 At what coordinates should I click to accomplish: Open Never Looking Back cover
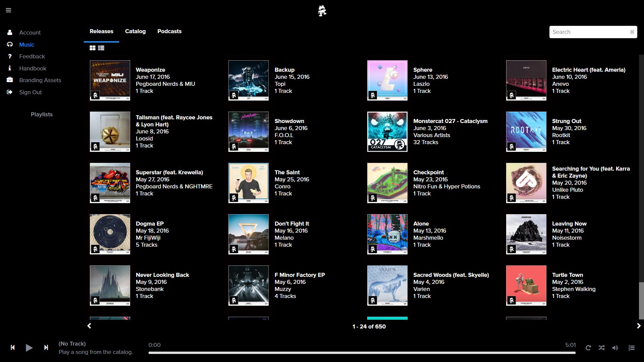tap(110, 286)
